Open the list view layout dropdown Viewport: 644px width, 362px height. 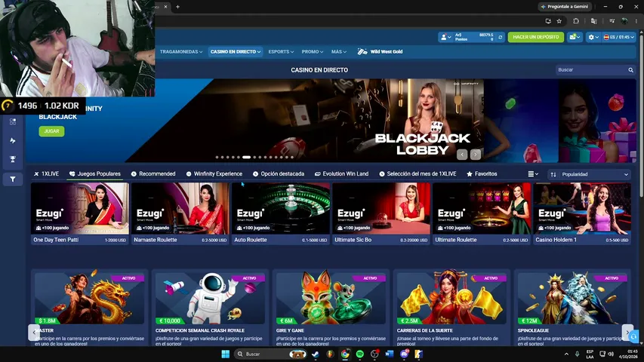point(533,174)
